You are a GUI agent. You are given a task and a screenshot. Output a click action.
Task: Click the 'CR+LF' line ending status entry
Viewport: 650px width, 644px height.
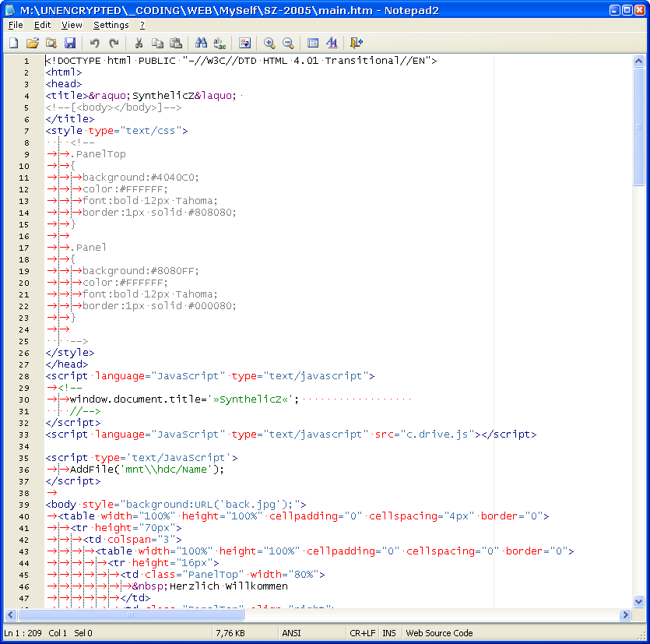tap(362, 633)
